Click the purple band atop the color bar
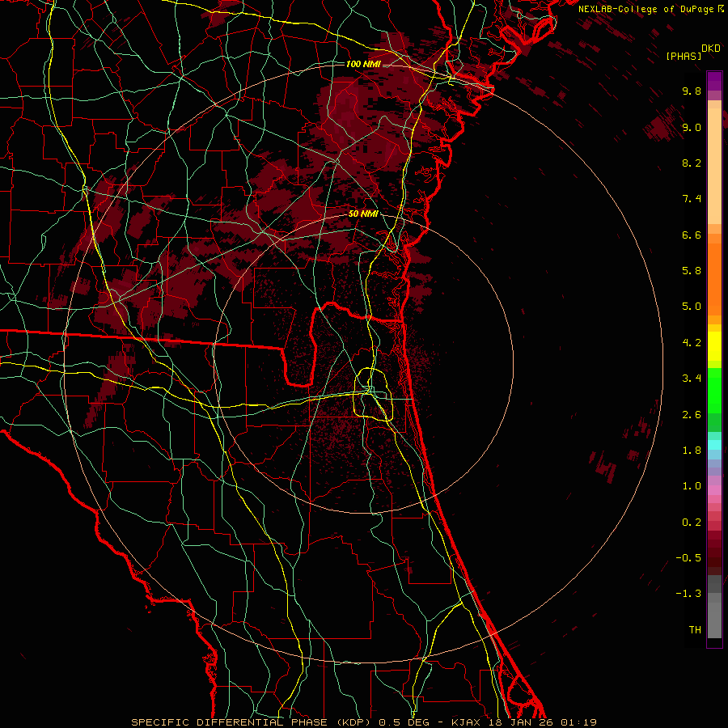The image size is (728, 728). pos(714,81)
